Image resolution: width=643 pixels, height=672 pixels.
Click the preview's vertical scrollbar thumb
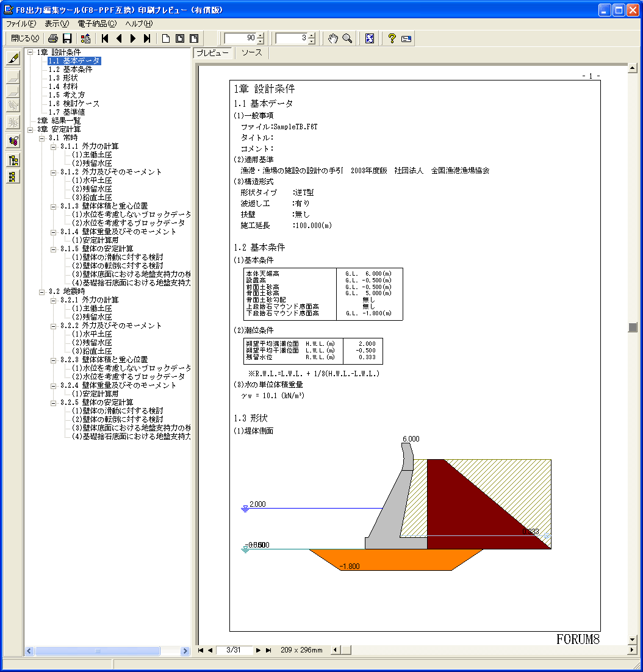(633, 328)
